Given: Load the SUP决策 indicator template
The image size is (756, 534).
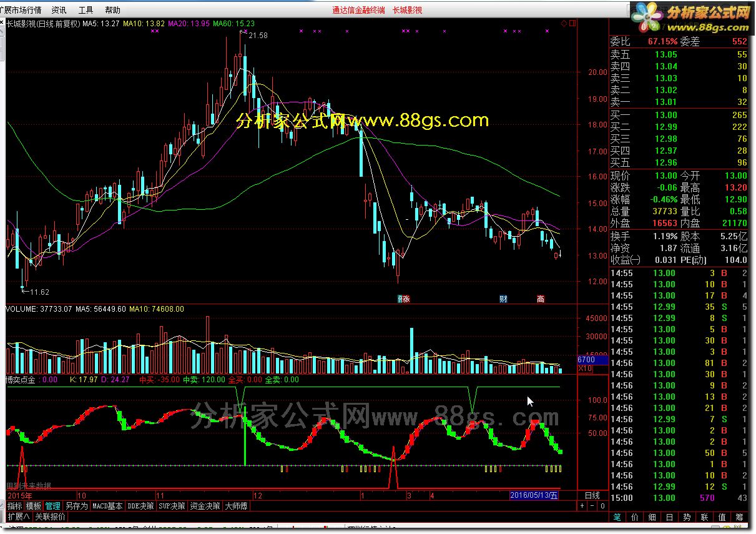Looking at the screenshot, I should pyautogui.click(x=172, y=506).
